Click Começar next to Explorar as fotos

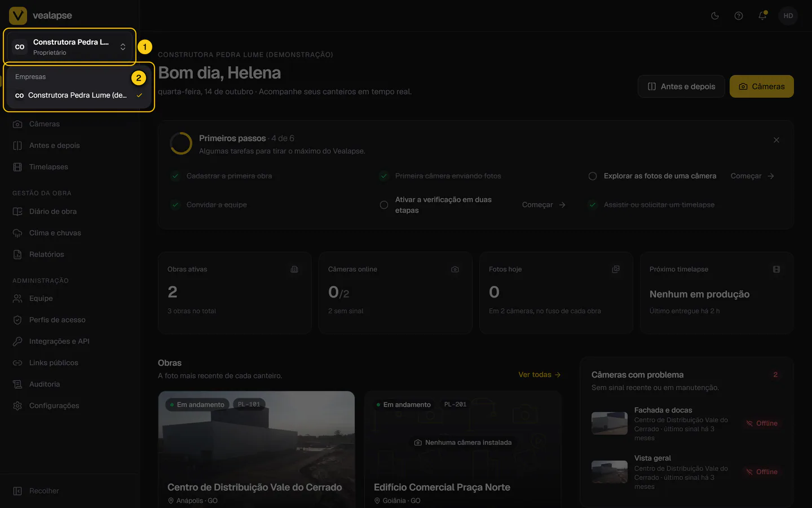(x=752, y=176)
